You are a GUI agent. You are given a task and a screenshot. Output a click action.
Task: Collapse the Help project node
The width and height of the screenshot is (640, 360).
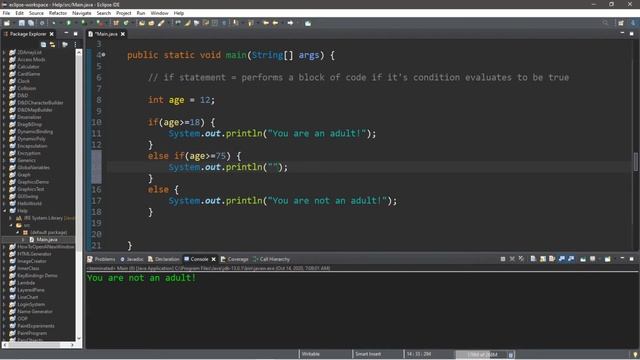[x=4, y=211]
